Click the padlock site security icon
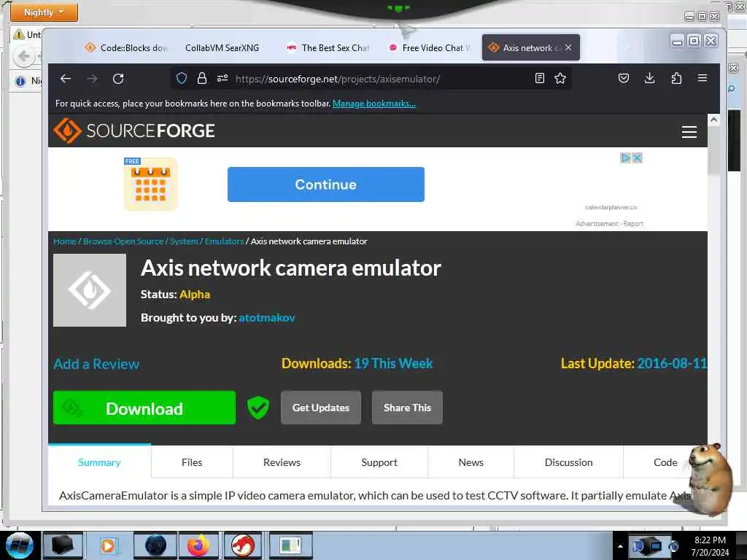 click(x=202, y=79)
